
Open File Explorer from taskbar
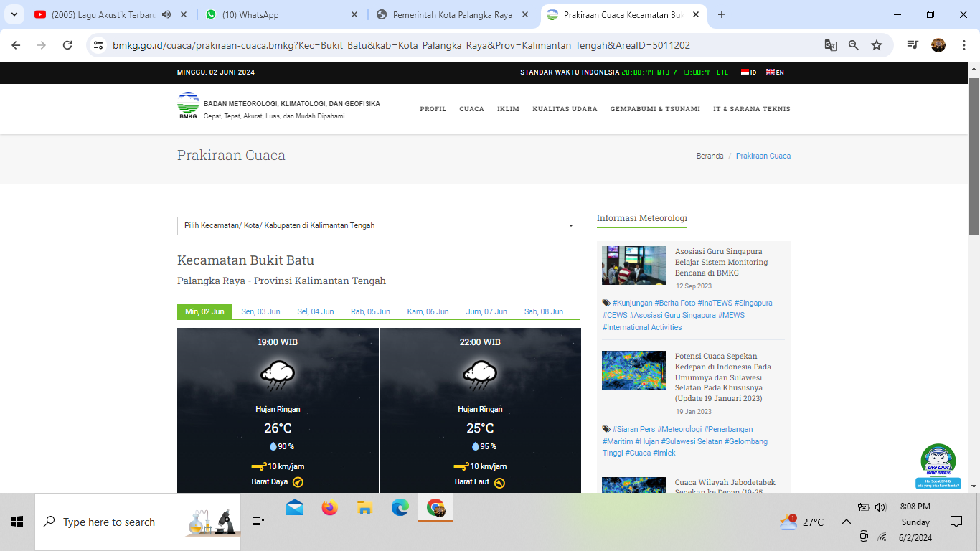364,508
